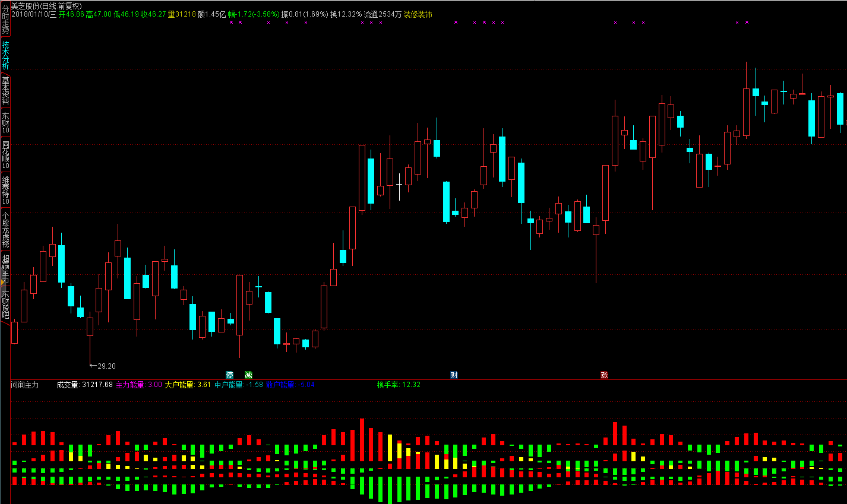Click the 换手率: 12.32 indicator label
The width and height of the screenshot is (847, 504).
(399, 385)
